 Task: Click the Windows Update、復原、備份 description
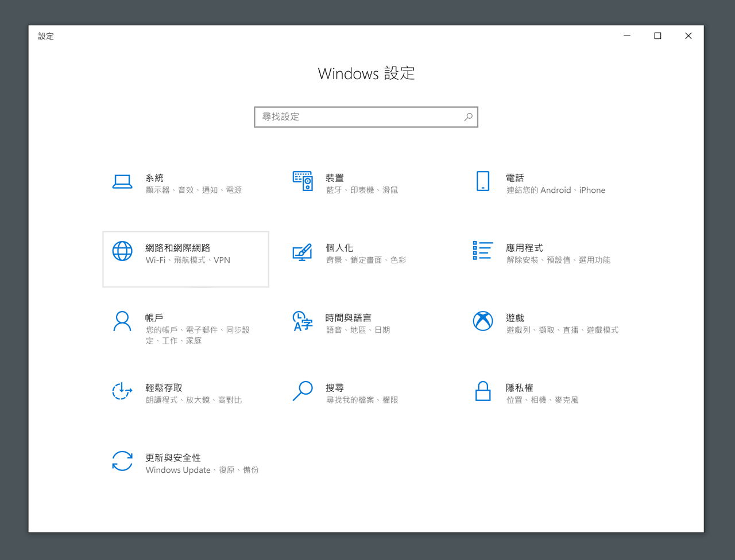[202, 470]
